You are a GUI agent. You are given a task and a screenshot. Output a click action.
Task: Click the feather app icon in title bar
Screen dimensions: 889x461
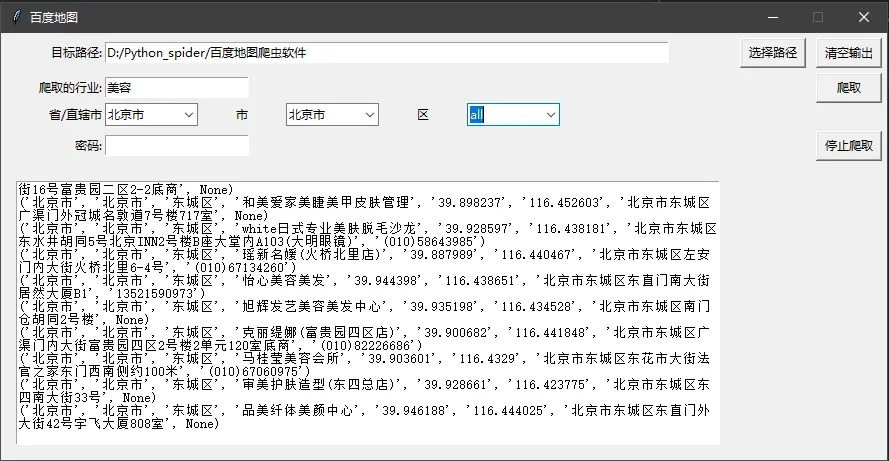click(x=17, y=17)
